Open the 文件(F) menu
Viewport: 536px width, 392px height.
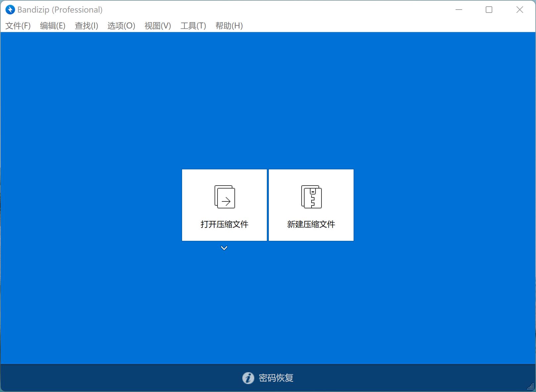(x=17, y=25)
